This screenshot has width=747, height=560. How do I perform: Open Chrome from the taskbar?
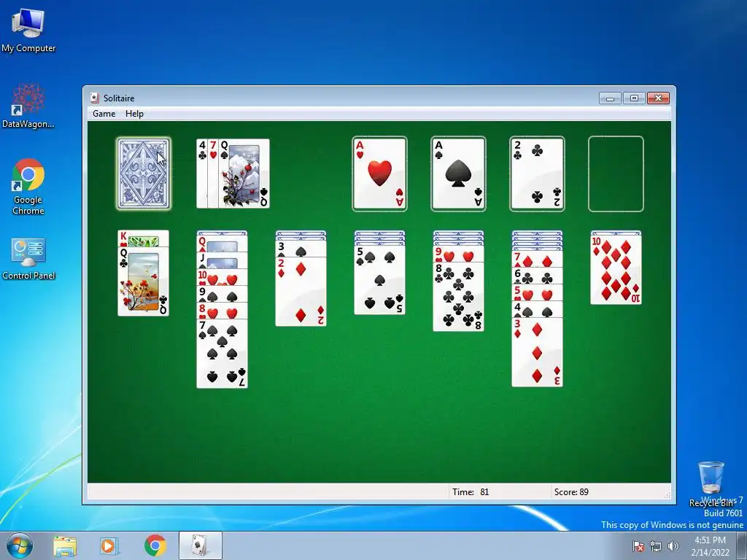[x=155, y=545]
